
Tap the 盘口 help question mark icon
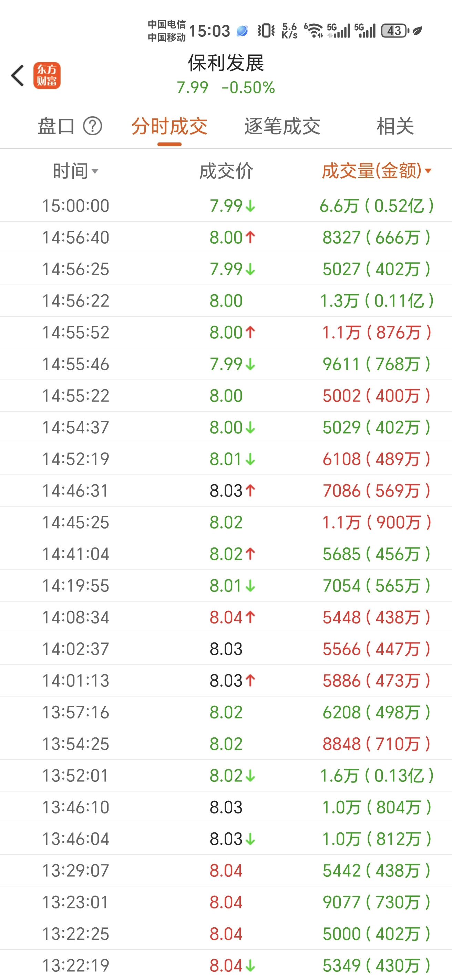point(93,126)
